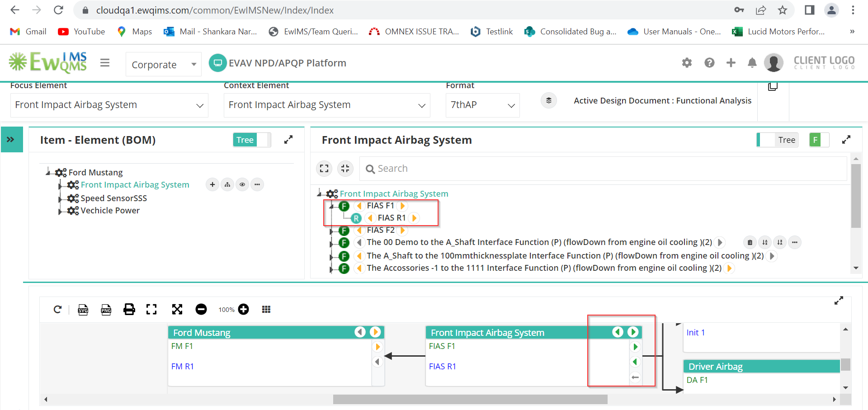Click the copy window icon near Functional Analysis
This screenshot has height=410, width=868.
tap(773, 86)
